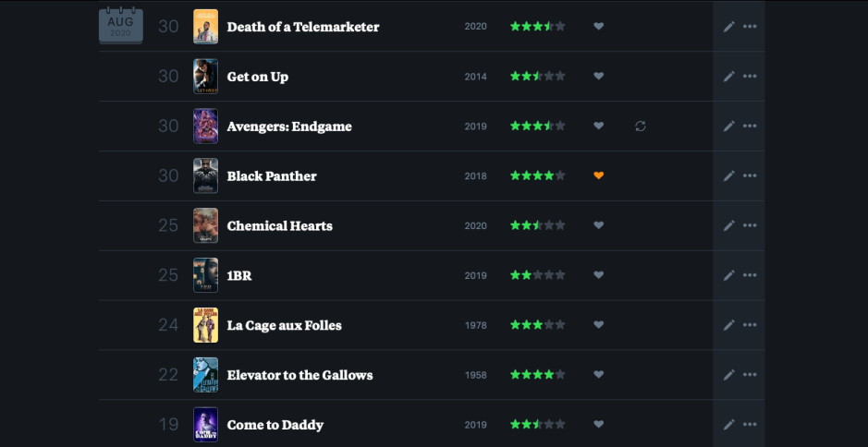Open the Black Panther poster thumbnail
This screenshot has height=447, width=868.
pyautogui.click(x=205, y=176)
